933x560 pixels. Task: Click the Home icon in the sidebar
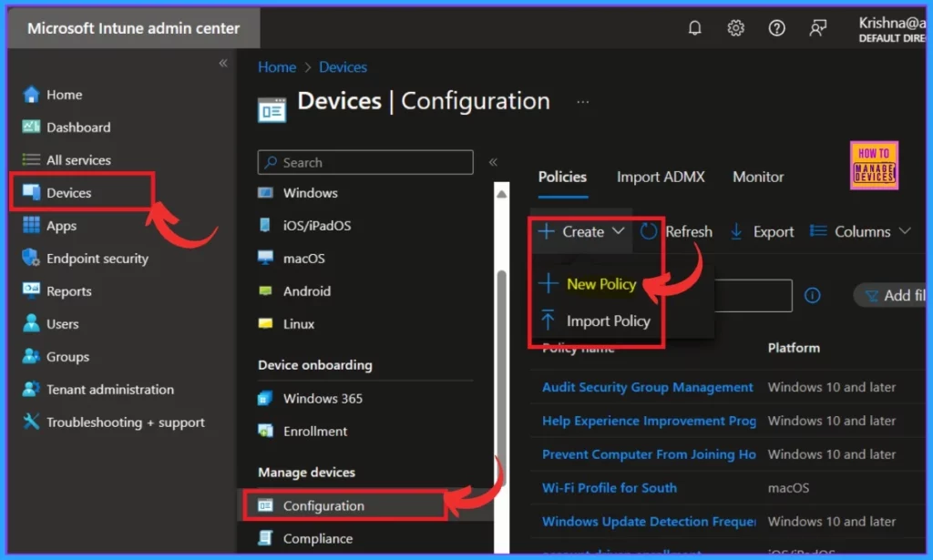(31, 94)
